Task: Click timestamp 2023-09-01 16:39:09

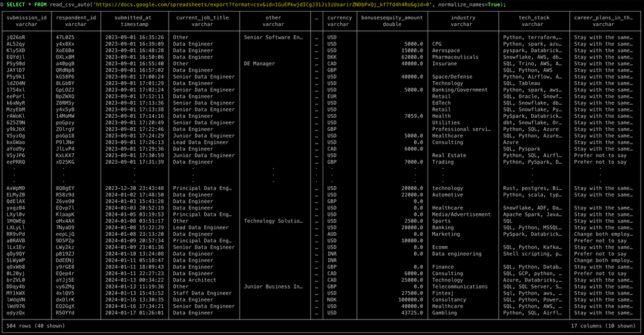Action: click(x=135, y=44)
